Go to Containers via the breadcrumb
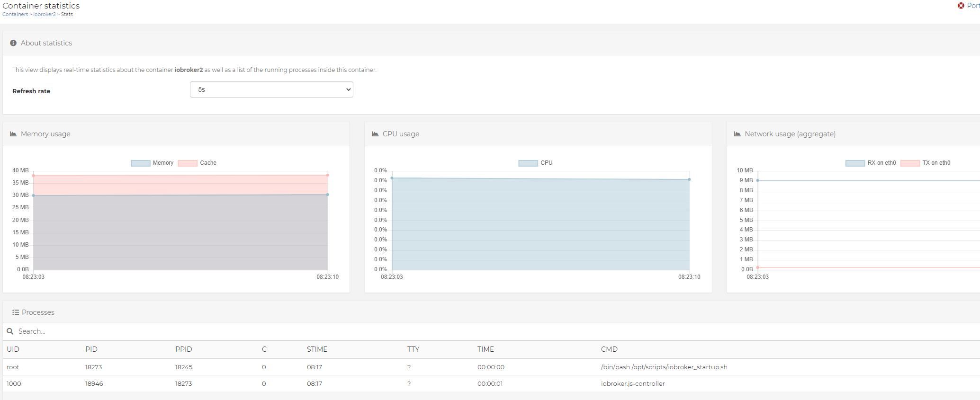The image size is (980, 400). tap(15, 14)
